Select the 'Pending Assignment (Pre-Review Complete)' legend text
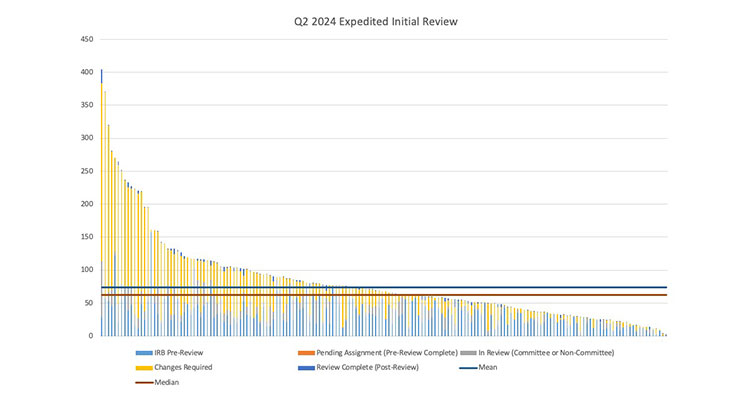 pyautogui.click(x=386, y=353)
